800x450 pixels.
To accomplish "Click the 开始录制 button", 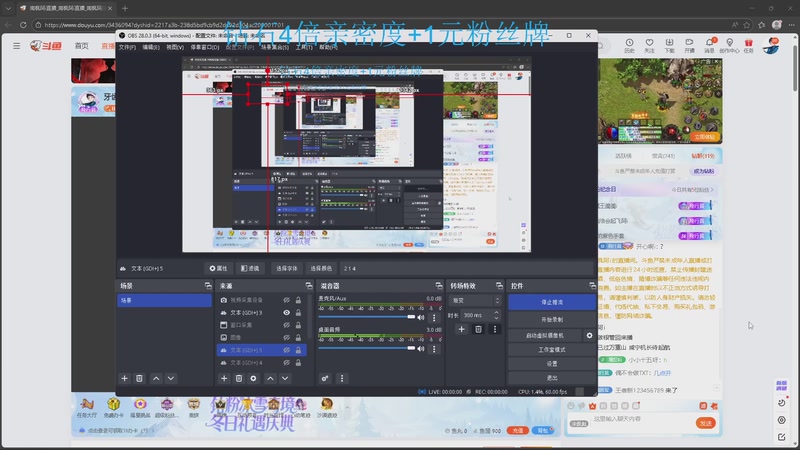I will 552,319.
